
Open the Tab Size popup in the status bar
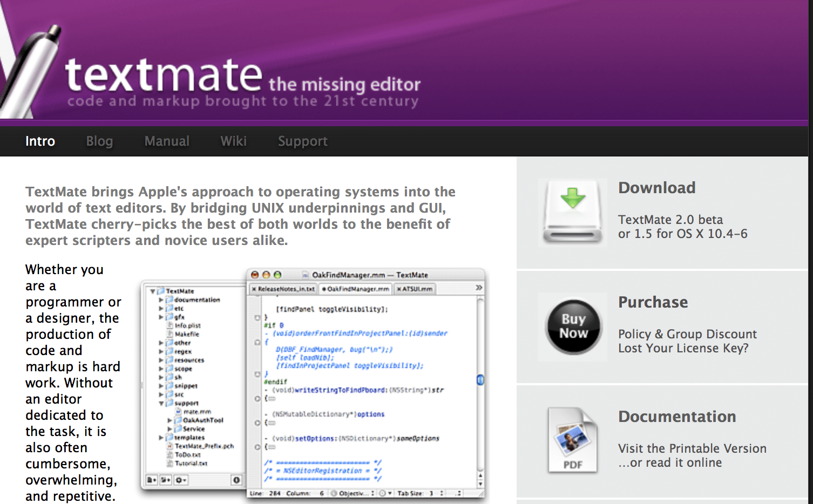(x=421, y=493)
